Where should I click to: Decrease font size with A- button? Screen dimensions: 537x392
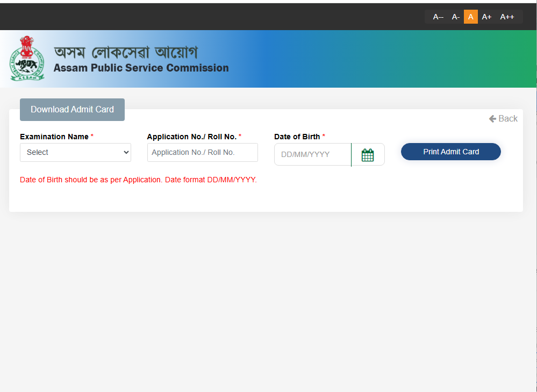point(455,17)
